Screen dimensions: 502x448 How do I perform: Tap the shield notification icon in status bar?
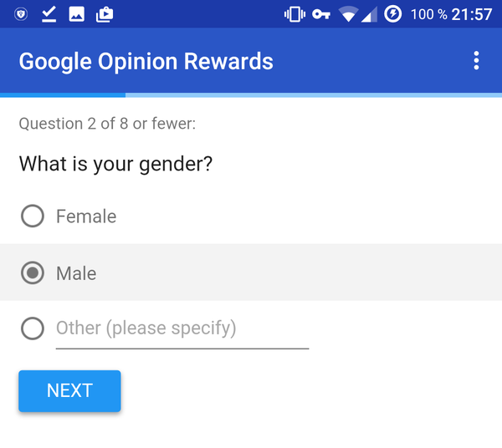click(21, 14)
